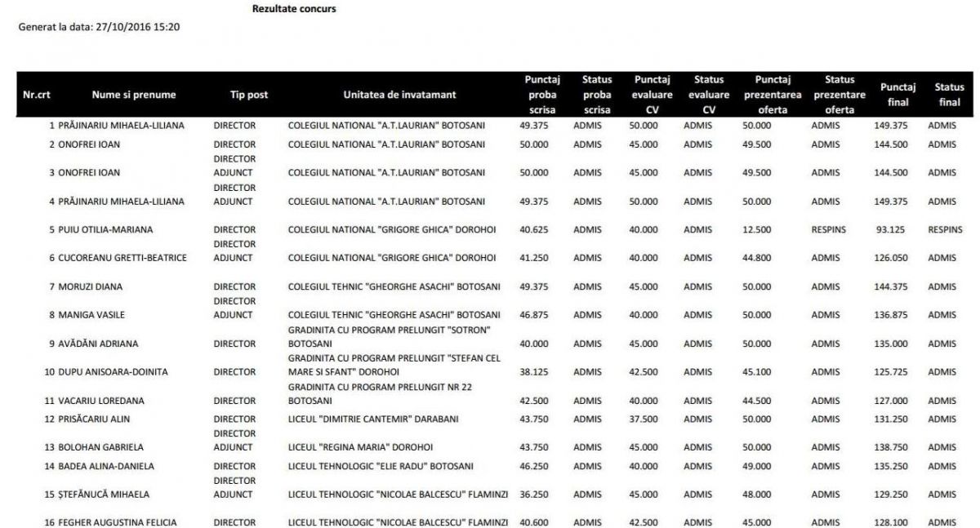The width and height of the screenshot is (980, 528).
Task: Click LICEUL "DIMITRIE CANTEMIR" DARABANI cell
Action: point(373,419)
